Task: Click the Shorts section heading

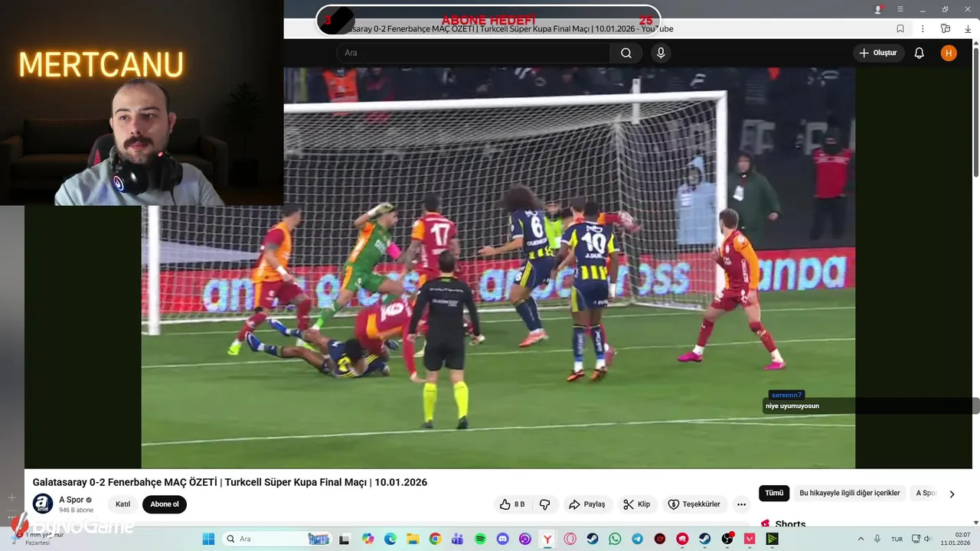Action: point(790,524)
